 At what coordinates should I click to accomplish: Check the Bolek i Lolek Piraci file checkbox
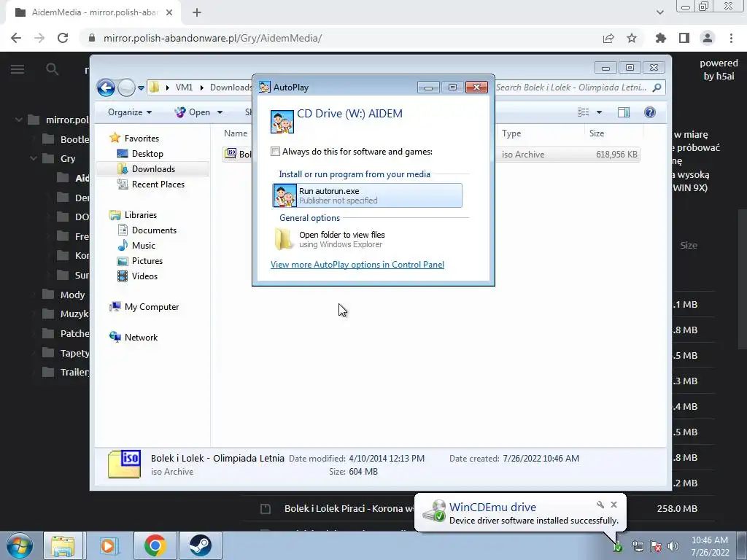[x=266, y=508]
